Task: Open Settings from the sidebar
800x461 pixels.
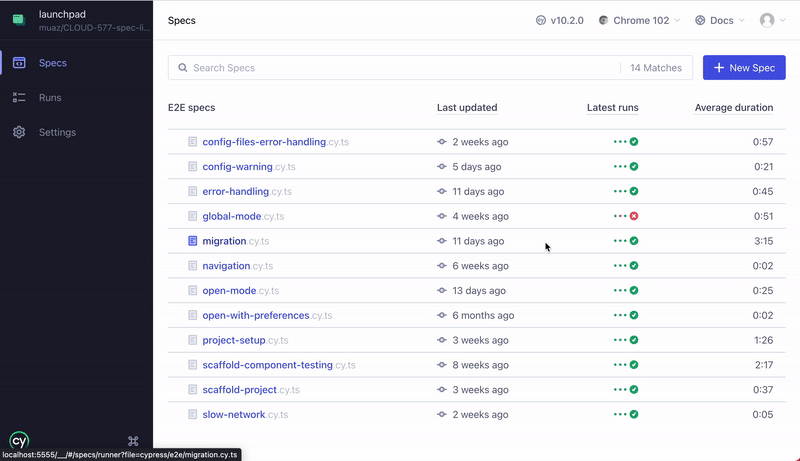Action: click(x=57, y=132)
